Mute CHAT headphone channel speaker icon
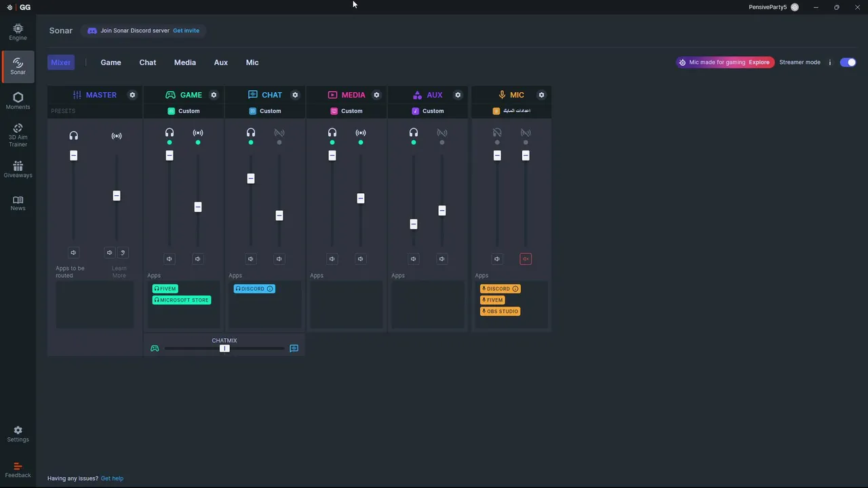 (x=251, y=259)
